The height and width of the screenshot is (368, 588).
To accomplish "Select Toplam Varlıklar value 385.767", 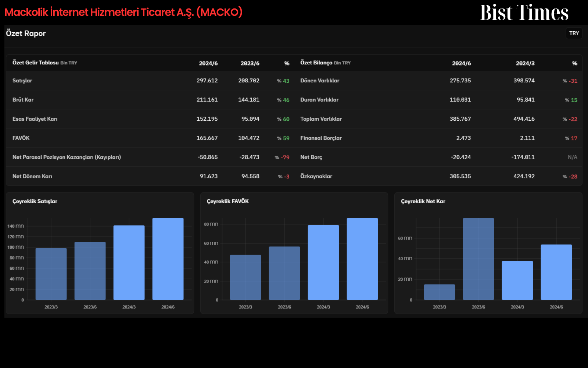I will pos(460,119).
